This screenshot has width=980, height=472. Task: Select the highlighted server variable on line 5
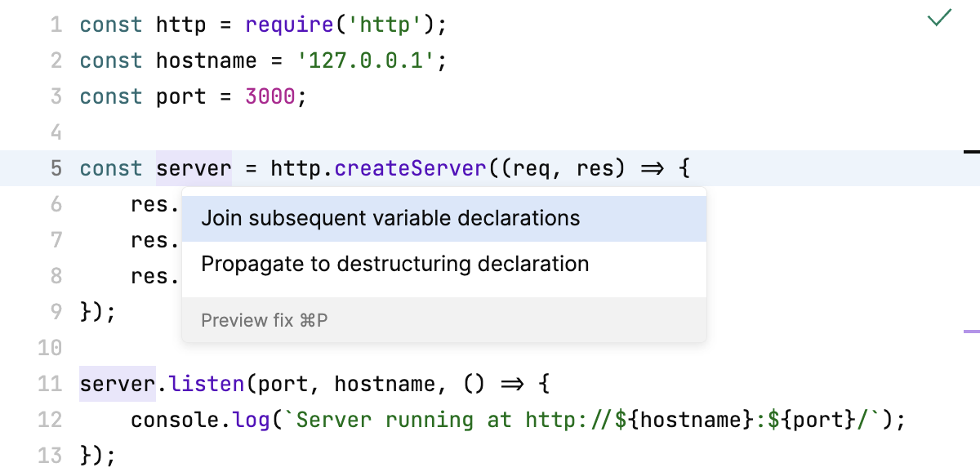(194, 168)
